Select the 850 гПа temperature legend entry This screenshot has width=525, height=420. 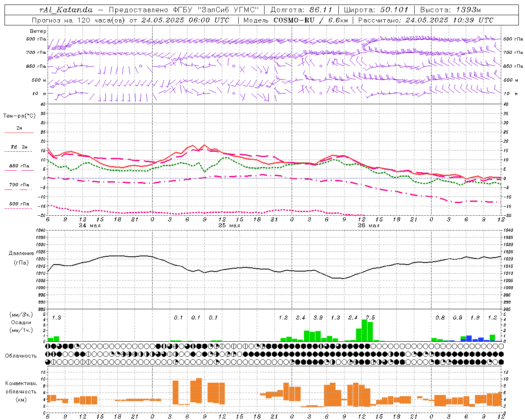coord(19,167)
